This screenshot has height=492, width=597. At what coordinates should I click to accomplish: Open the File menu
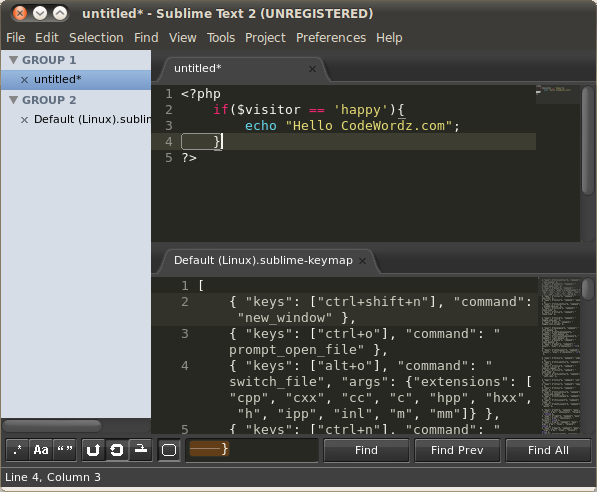16,38
